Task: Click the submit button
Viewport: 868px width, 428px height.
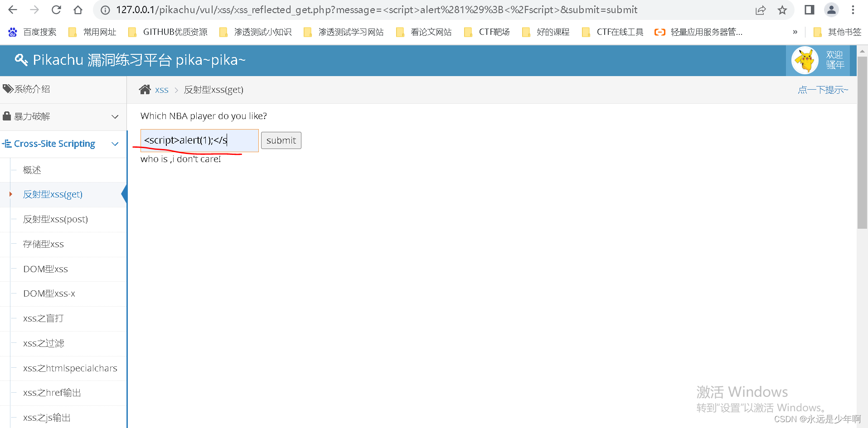Action: (x=281, y=140)
